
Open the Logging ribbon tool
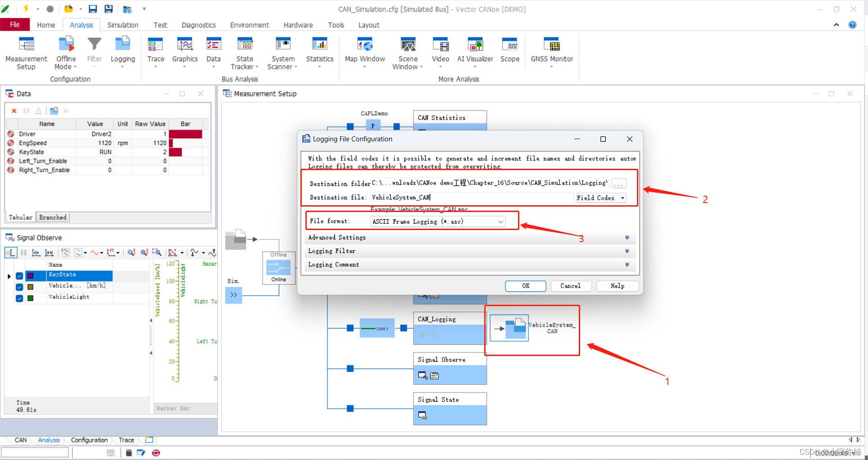pos(123,52)
